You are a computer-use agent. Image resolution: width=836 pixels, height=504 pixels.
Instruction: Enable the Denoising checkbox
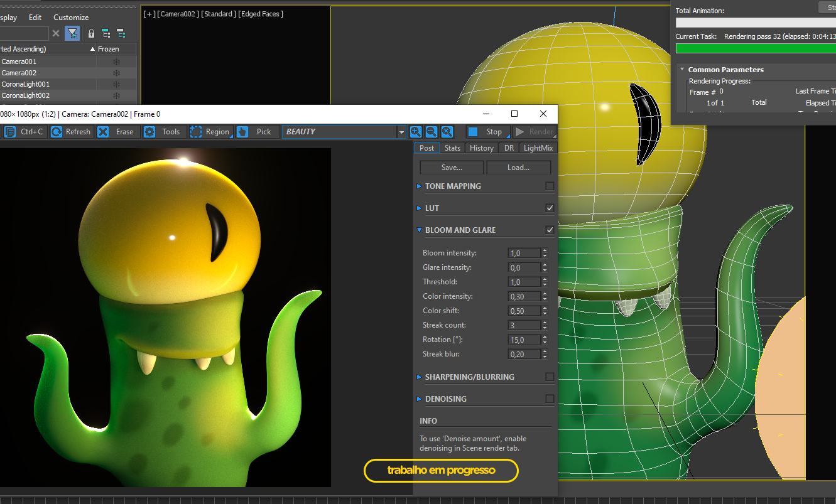coord(550,399)
